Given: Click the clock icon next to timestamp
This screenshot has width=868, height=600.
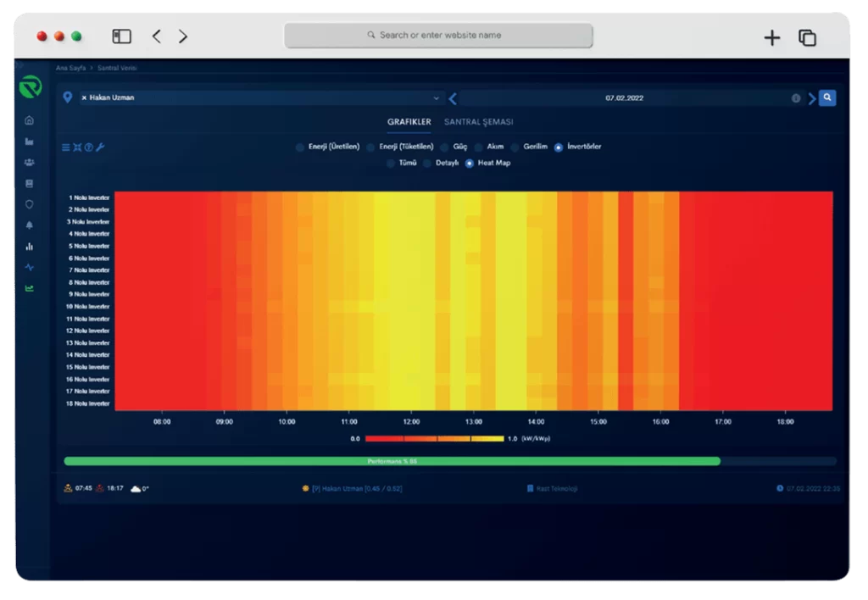Looking at the screenshot, I should pyautogui.click(x=780, y=488).
